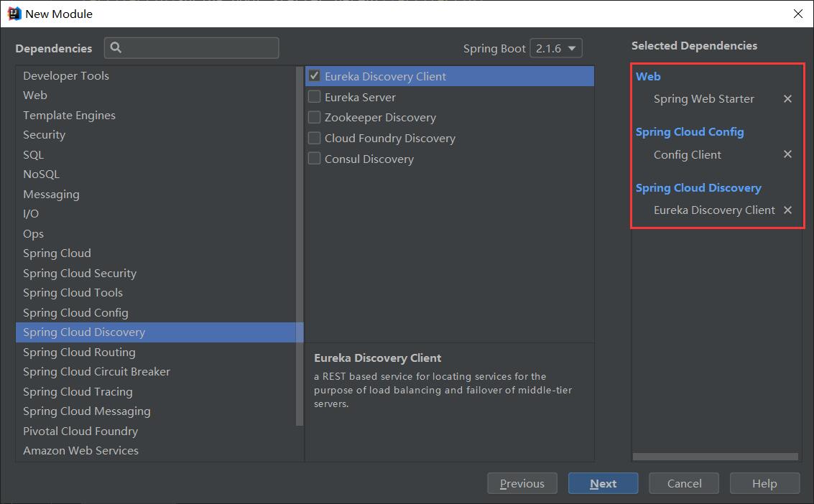Select Amazon Web Services category
814x504 pixels.
click(x=156, y=451)
